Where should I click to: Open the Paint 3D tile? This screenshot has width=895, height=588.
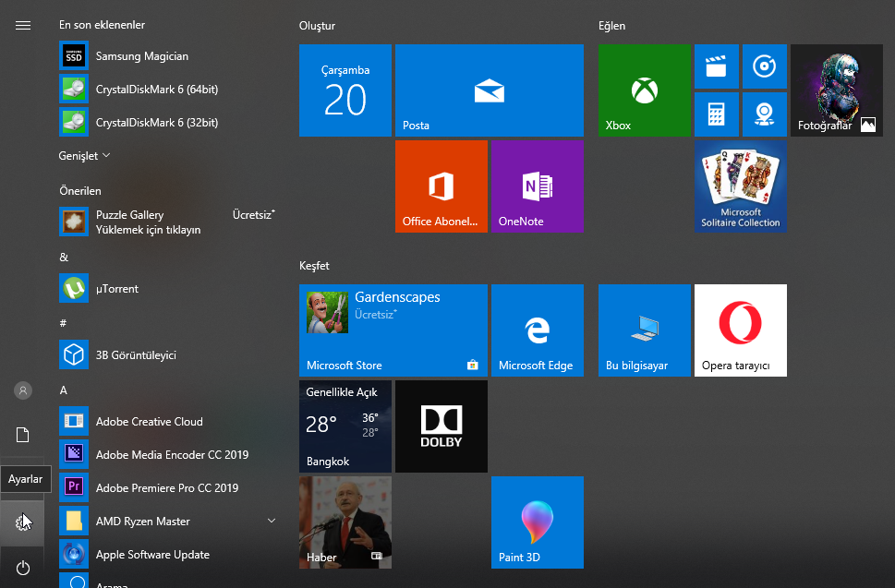point(538,522)
